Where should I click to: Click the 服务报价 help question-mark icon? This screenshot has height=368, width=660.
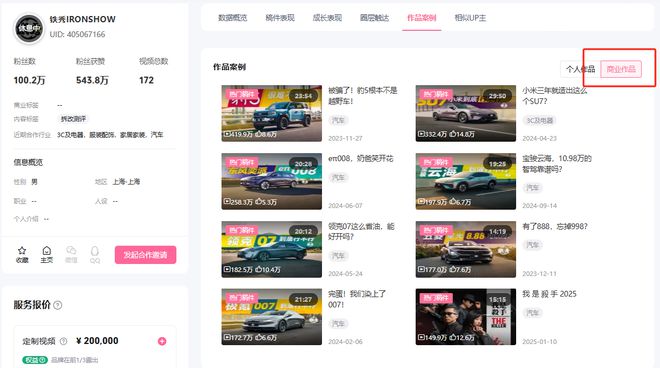coord(58,305)
